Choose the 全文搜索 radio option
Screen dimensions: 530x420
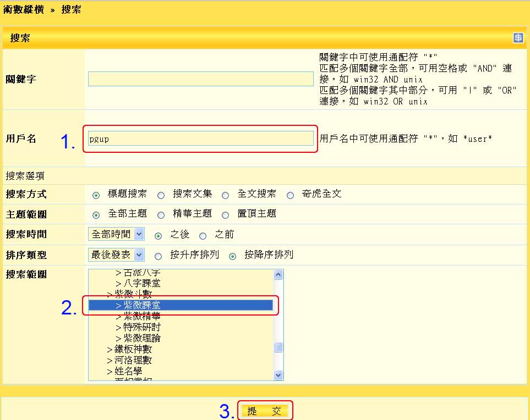click(226, 195)
